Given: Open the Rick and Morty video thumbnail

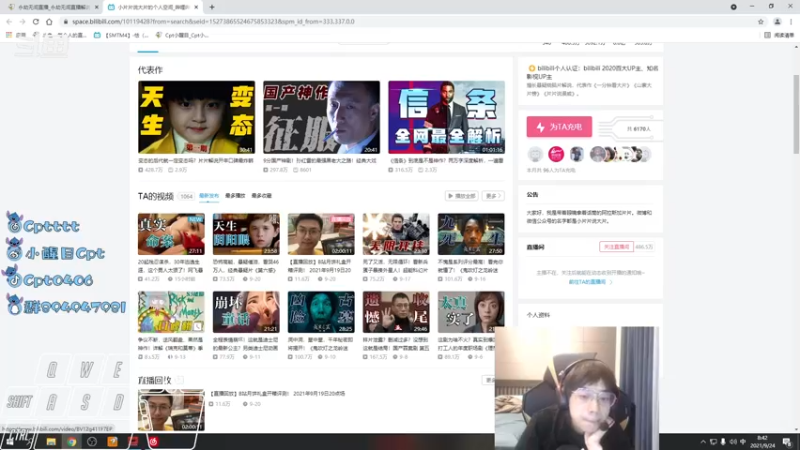Looking at the screenshot, I should pyautogui.click(x=171, y=312).
